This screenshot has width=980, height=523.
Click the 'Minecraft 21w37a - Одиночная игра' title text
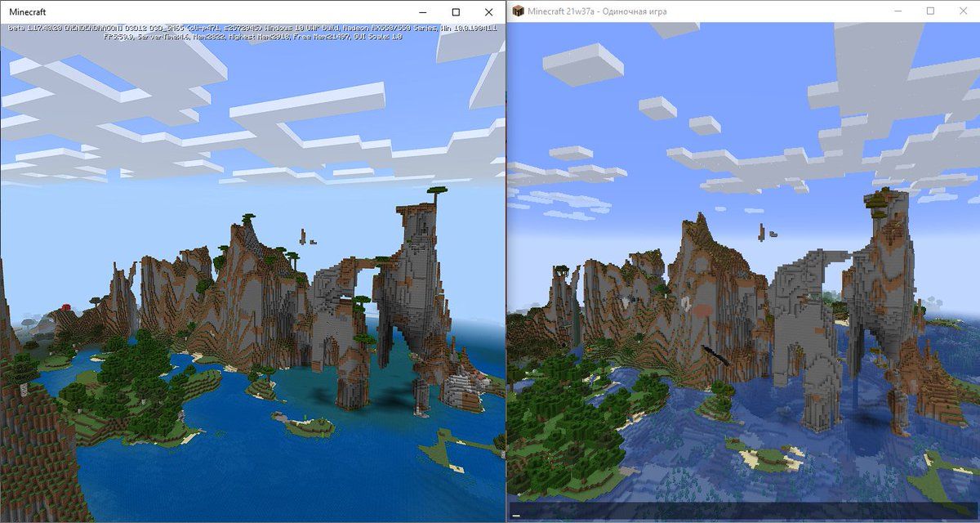[597, 11]
